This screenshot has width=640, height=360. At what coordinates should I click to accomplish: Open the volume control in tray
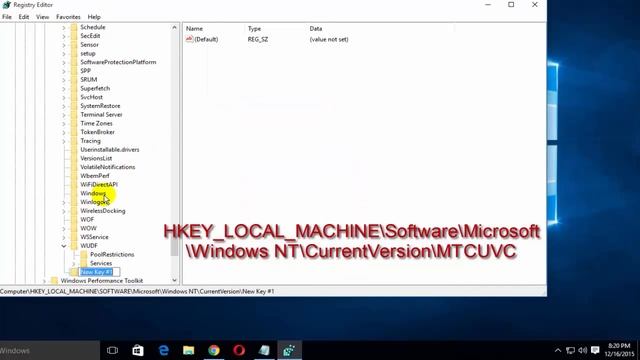(582, 350)
